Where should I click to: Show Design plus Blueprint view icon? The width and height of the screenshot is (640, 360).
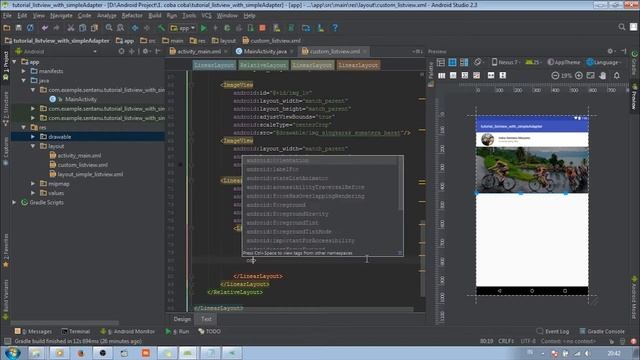tap(464, 62)
